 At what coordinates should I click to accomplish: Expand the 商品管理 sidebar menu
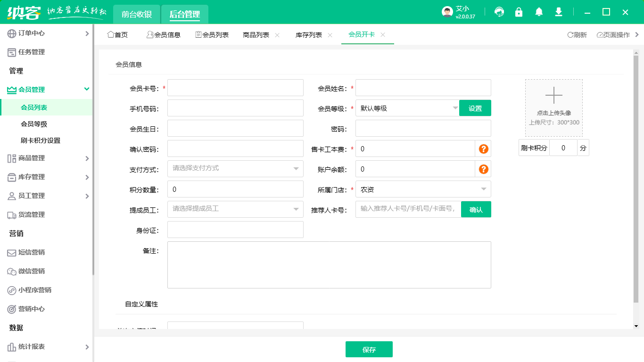click(x=29, y=158)
